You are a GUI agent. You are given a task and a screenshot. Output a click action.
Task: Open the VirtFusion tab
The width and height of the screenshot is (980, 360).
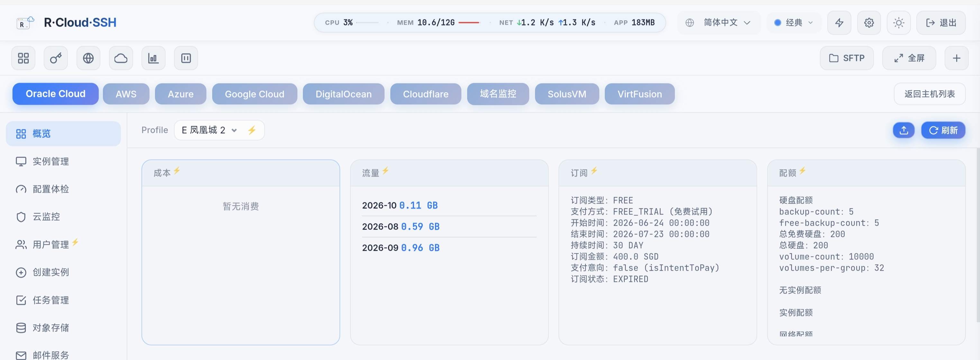[640, 94]
